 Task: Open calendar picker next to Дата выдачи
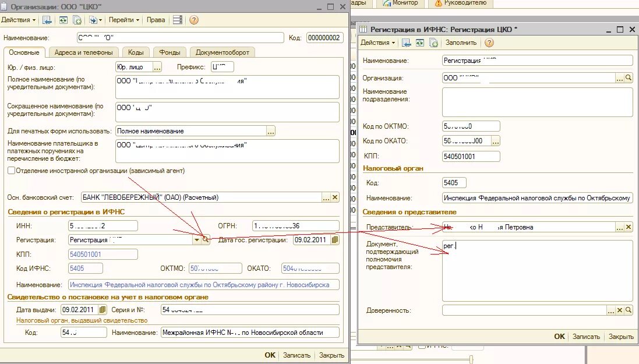pos(103,310)
